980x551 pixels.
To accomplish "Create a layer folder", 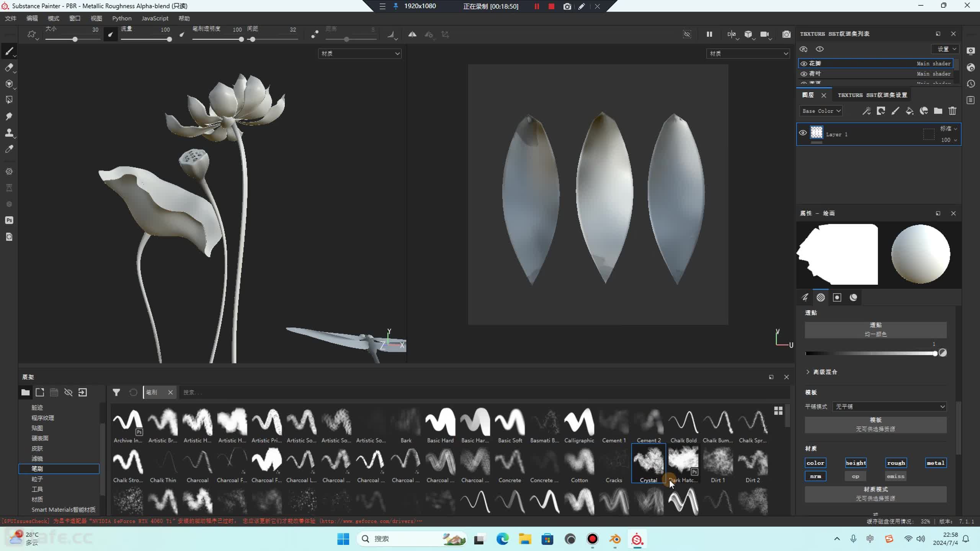I will (938, 111).
